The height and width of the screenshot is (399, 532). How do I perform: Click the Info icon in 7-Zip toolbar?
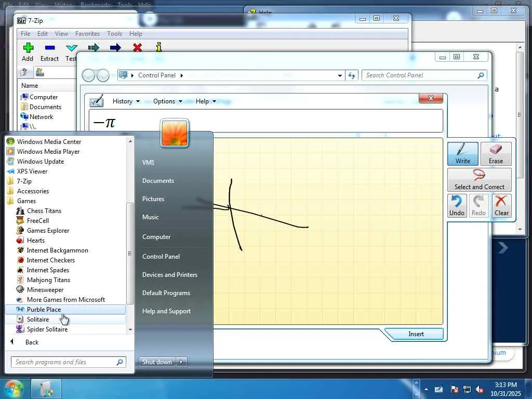tap(159, 47)
